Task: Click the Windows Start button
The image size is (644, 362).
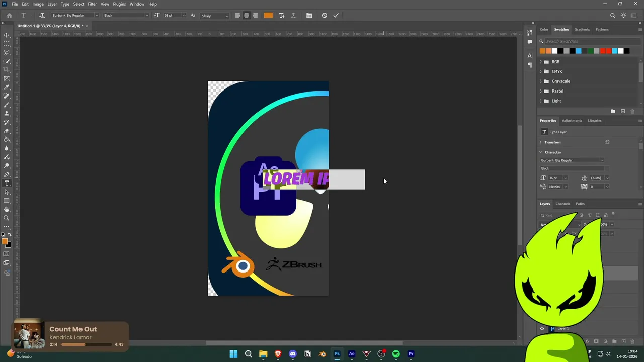Action: (x=233, y=354)
